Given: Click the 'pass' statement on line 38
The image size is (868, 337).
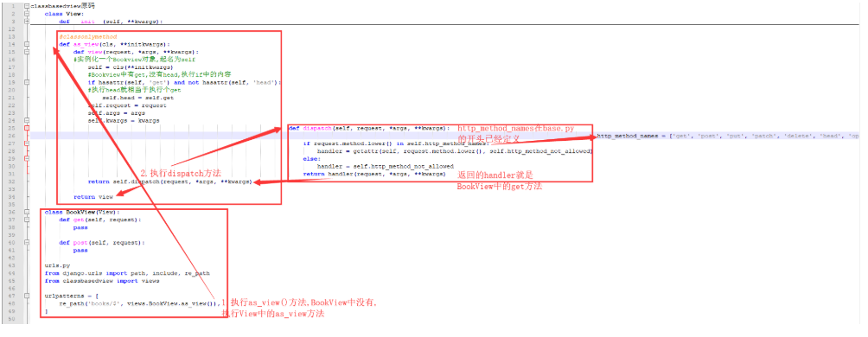Looking at the screenshot, I should click(x=80, y=227).
